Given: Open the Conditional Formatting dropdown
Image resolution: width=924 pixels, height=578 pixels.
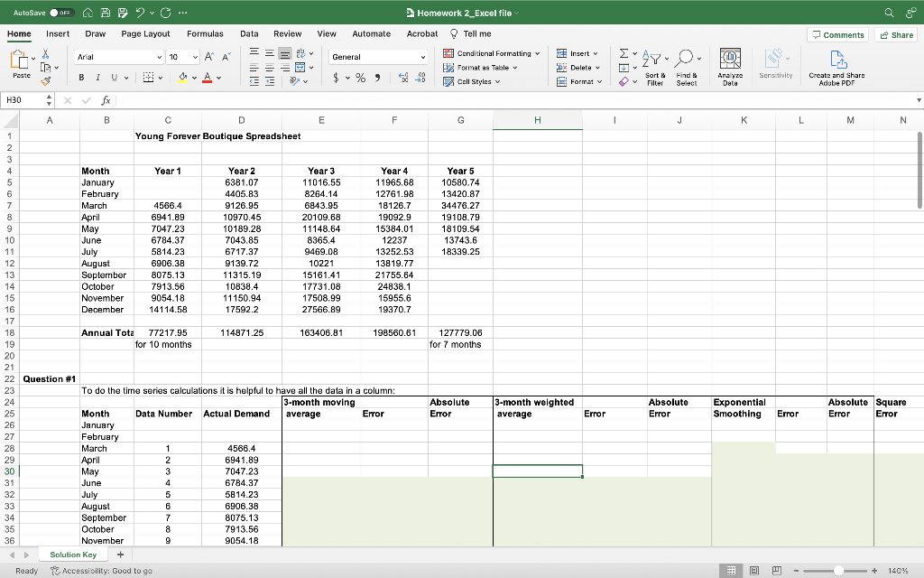Looking at the screenshot, I should pos(493,53).
